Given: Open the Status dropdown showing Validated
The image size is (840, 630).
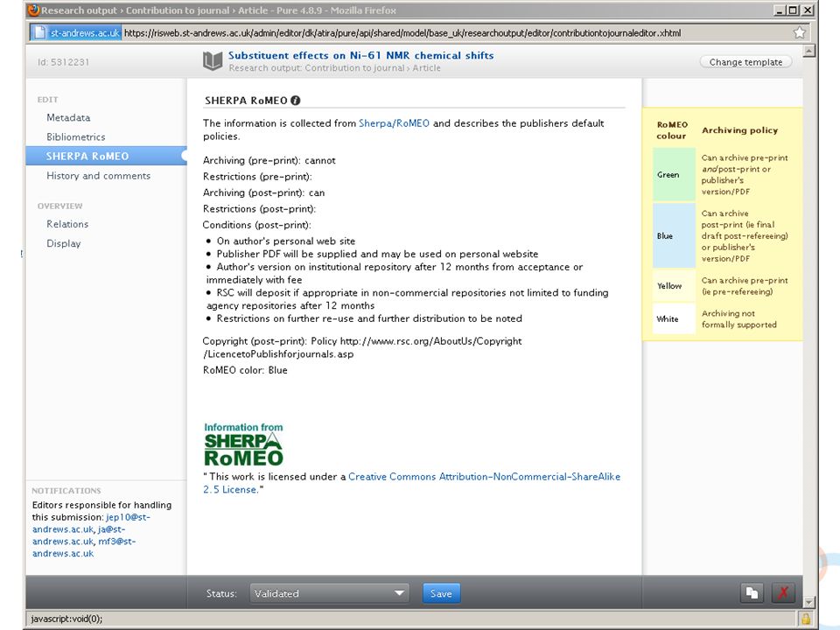Looking at the screenshot, I should point(330,593).
